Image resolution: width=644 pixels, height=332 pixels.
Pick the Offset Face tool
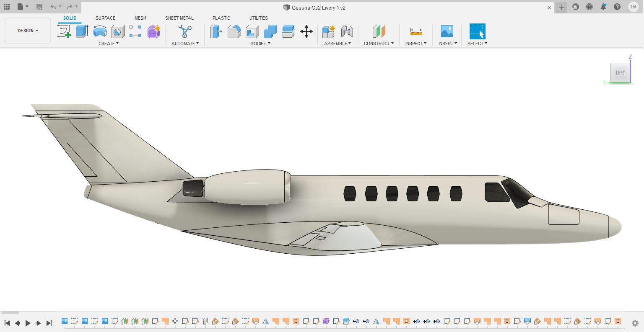tap(288, 31)
